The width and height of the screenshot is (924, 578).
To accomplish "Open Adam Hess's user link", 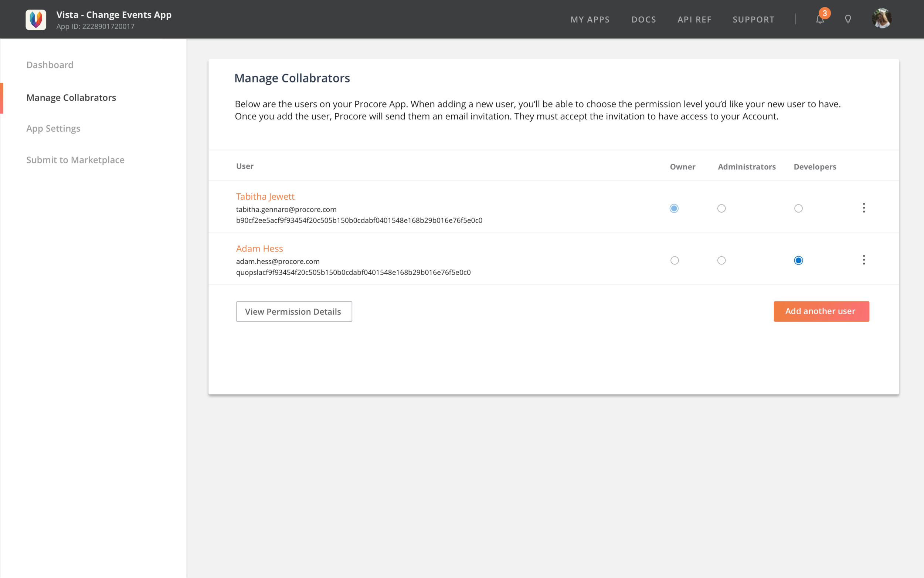I will click(259, 249).
